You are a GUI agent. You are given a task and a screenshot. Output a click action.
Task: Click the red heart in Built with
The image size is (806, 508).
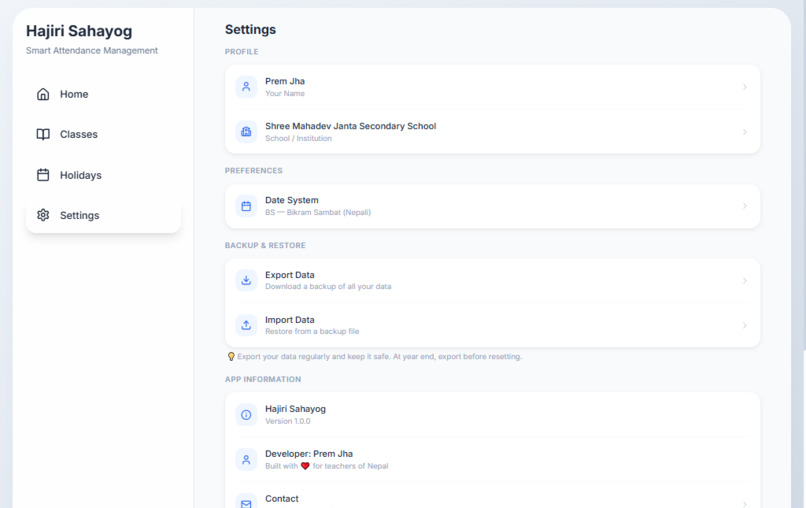point(305,466)
